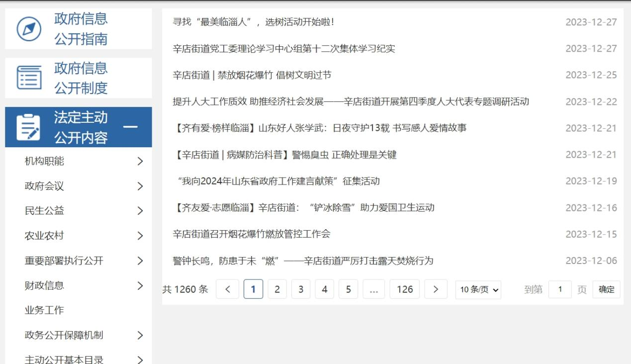
Task: Go to next page with right arrow
Action: click(436, 289)
